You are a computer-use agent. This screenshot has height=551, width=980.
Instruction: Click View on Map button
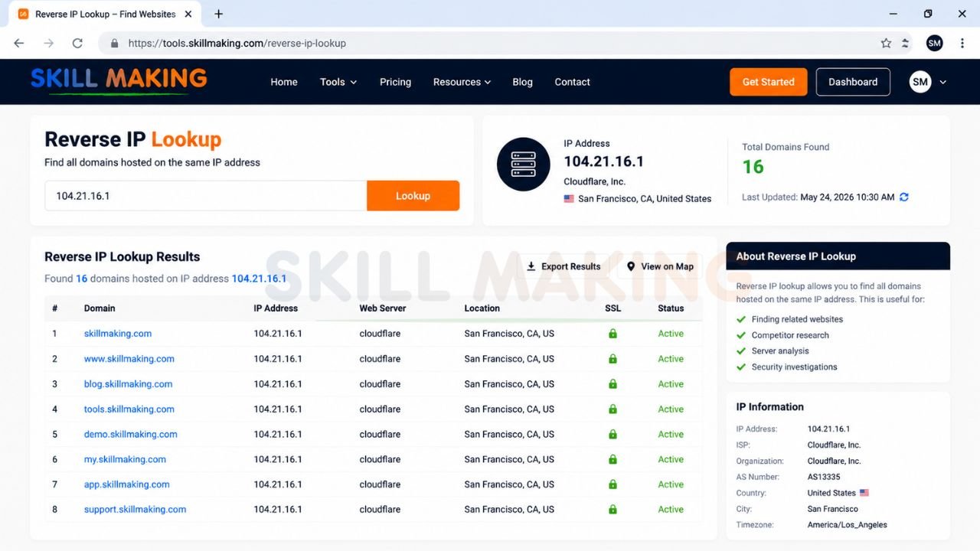coord(660,266)
